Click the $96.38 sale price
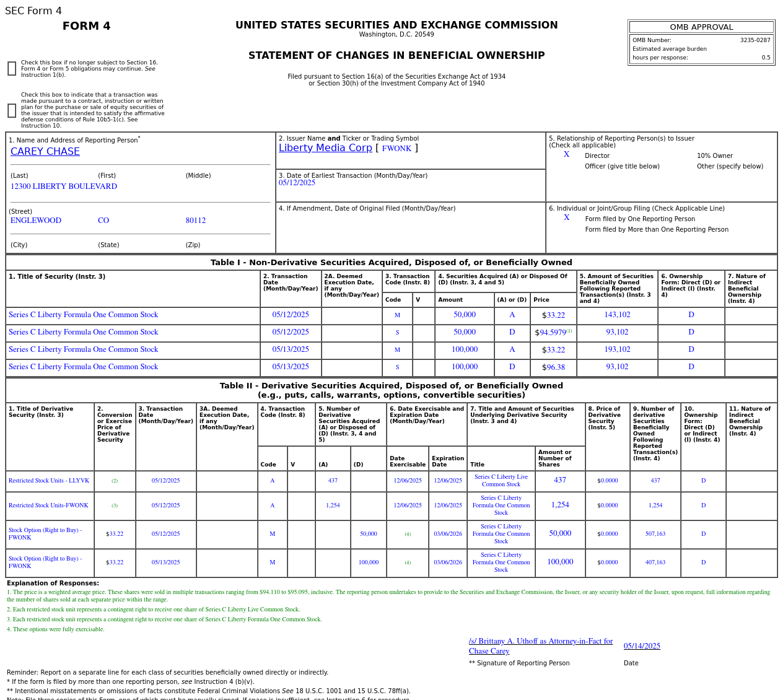783x700 pixels. [553, 367]
